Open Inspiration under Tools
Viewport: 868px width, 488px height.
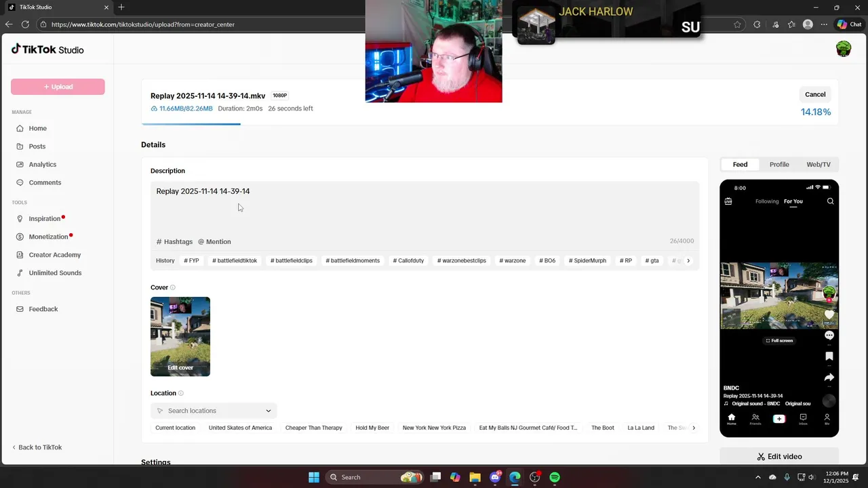click(45, 219)
